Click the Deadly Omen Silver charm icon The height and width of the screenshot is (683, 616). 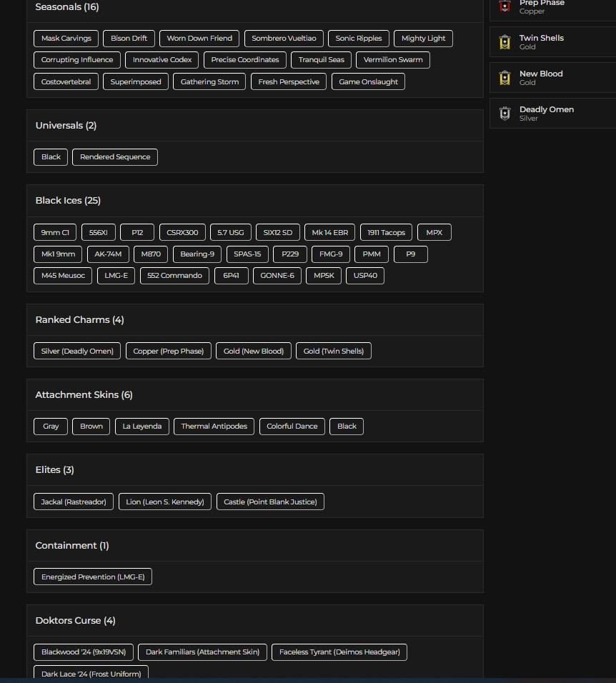(x=505, y=114)
